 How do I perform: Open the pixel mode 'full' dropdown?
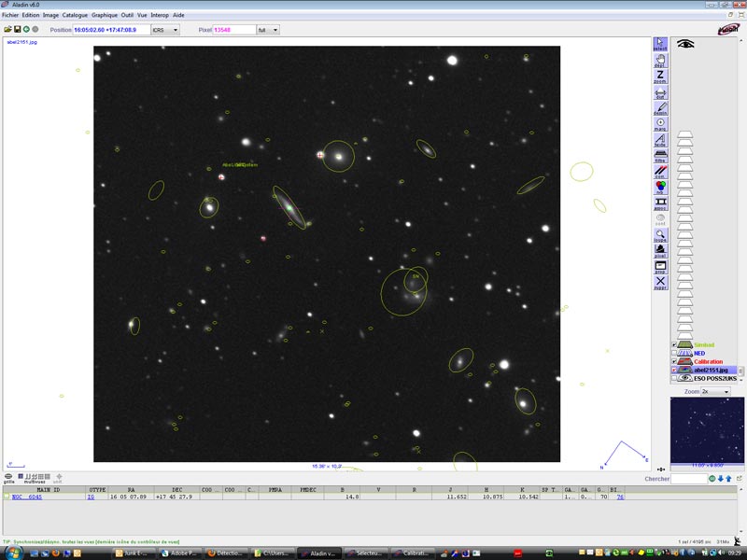coord(268,30)
